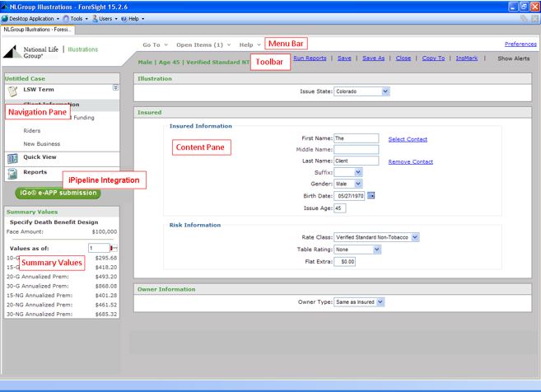Click the Run Reports link
This screenshot has width=541, height=392.
click(x=310, y=58)
